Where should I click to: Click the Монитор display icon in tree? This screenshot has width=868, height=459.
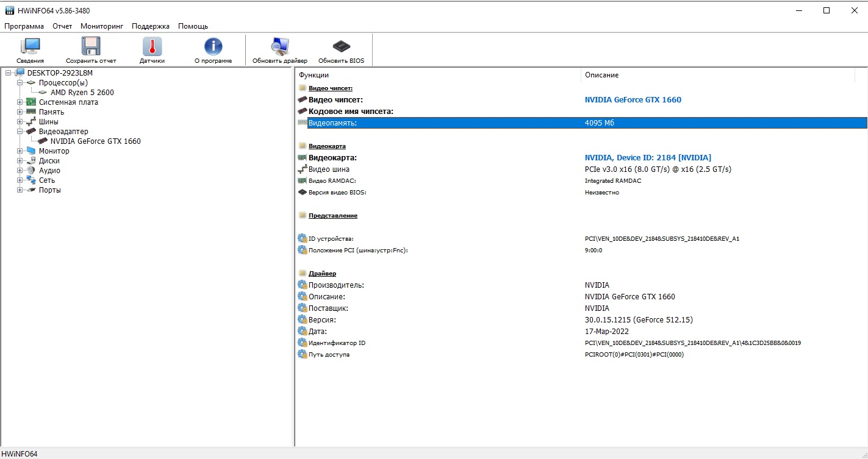click(32, 151)
